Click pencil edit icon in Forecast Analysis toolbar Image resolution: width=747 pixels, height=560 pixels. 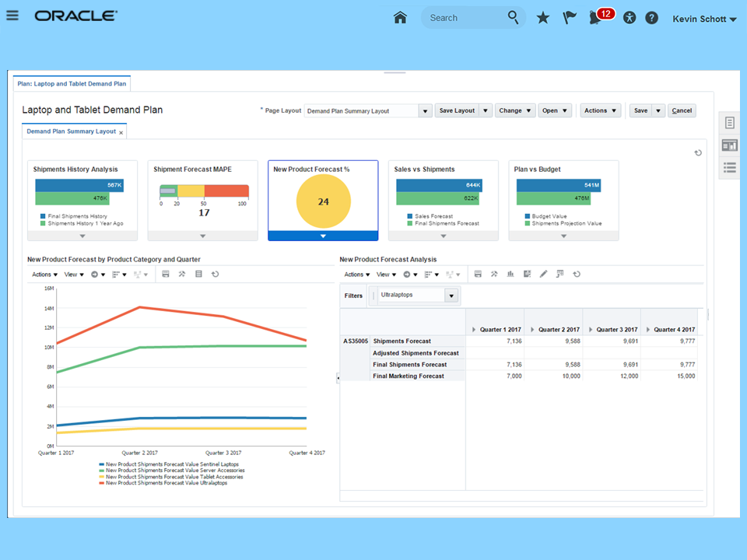tap(543, 274)
